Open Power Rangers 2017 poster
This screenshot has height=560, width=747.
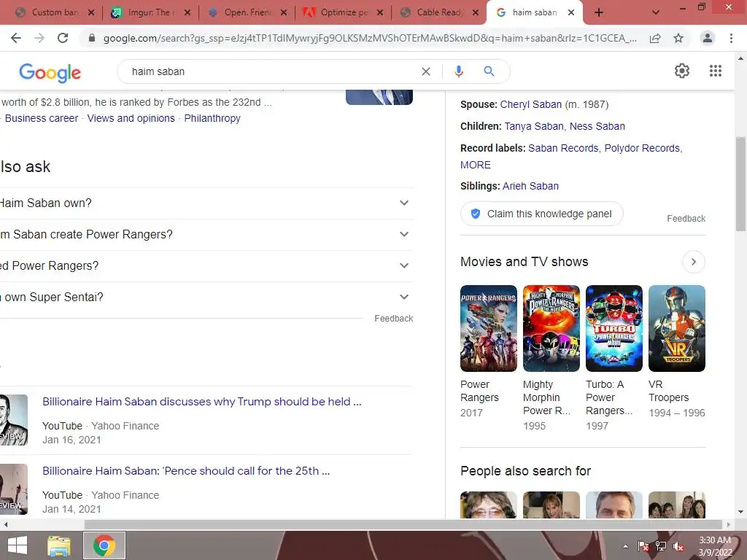pyautogui.click(x=488, y=328)
